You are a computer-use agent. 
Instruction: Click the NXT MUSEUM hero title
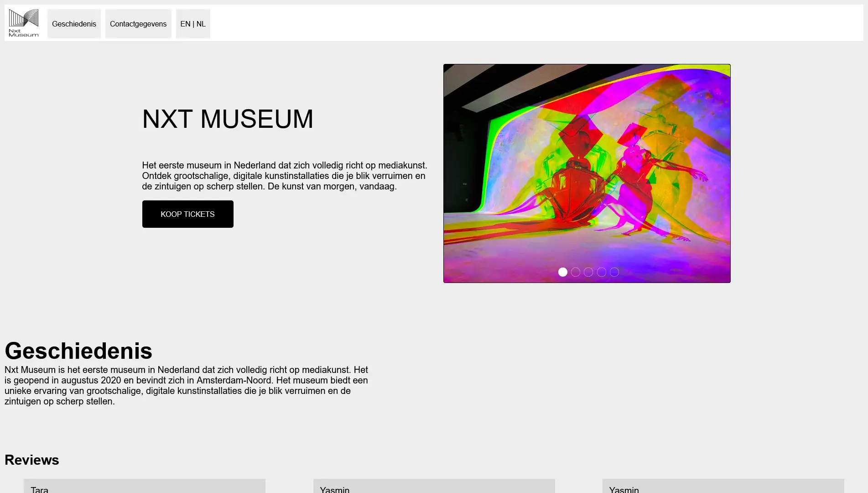[x=228, y=119]
